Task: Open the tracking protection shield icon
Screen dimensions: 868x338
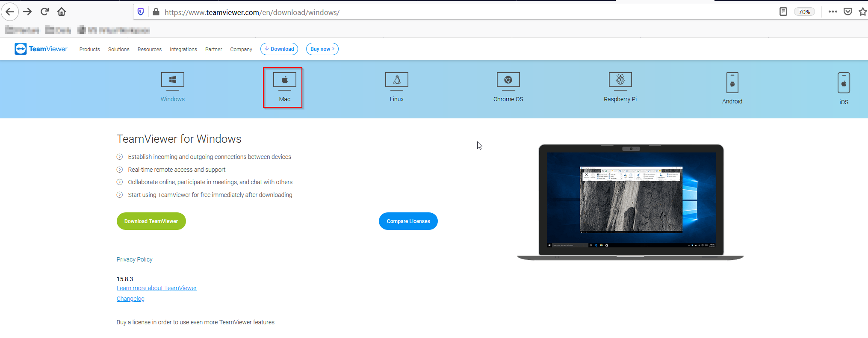Action: [141, 12]
